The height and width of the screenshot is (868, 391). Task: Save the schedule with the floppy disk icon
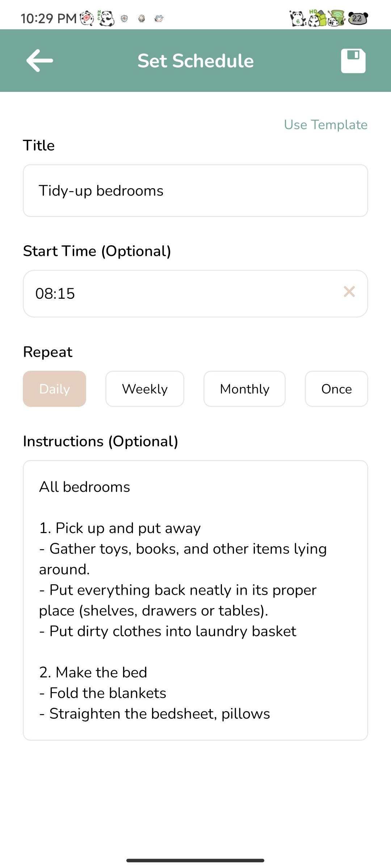353,61
